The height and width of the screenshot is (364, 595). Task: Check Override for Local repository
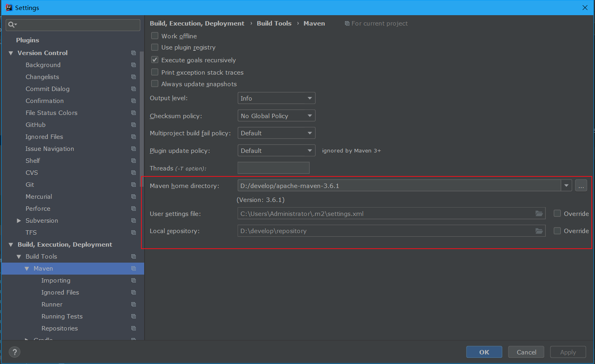point(557,231)
